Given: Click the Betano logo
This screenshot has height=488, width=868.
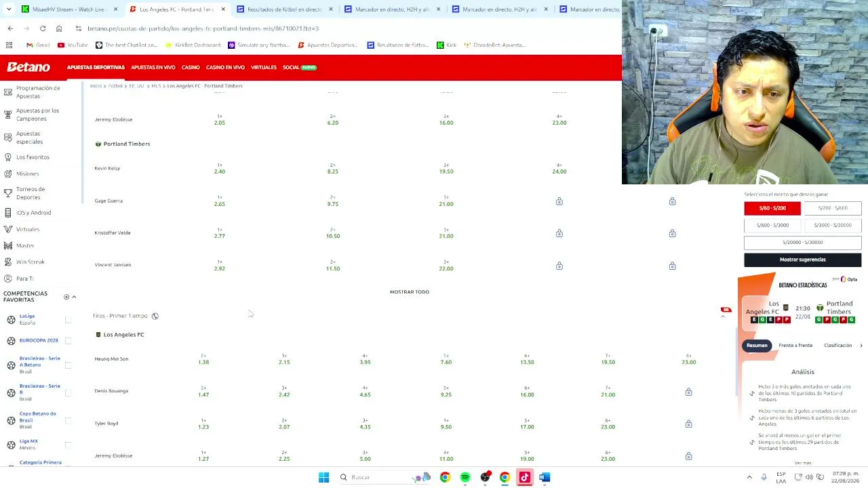Looking at the screenshot, I should (28, 67).
